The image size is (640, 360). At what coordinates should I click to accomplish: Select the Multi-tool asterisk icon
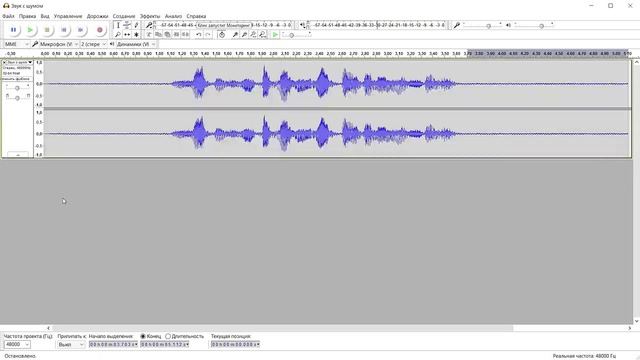click(x=136, y=35)
